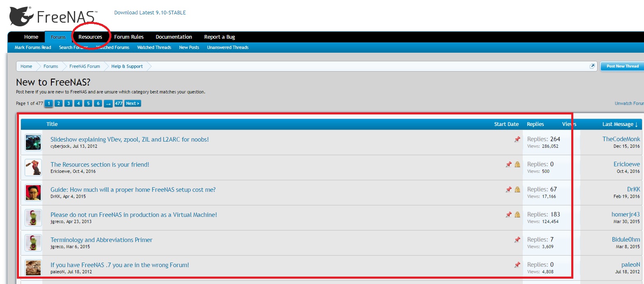Click Mark Forums Read

pos(33,47)
